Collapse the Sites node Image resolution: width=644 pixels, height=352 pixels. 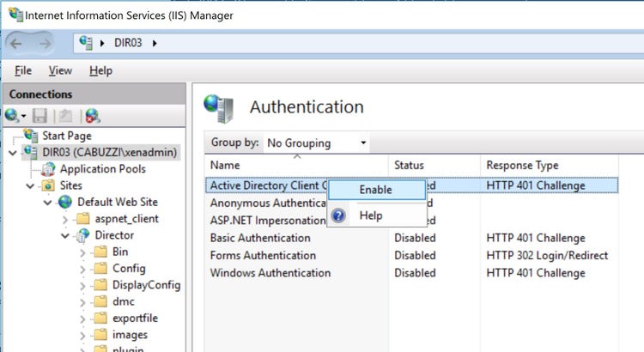(x=30, y=186)
